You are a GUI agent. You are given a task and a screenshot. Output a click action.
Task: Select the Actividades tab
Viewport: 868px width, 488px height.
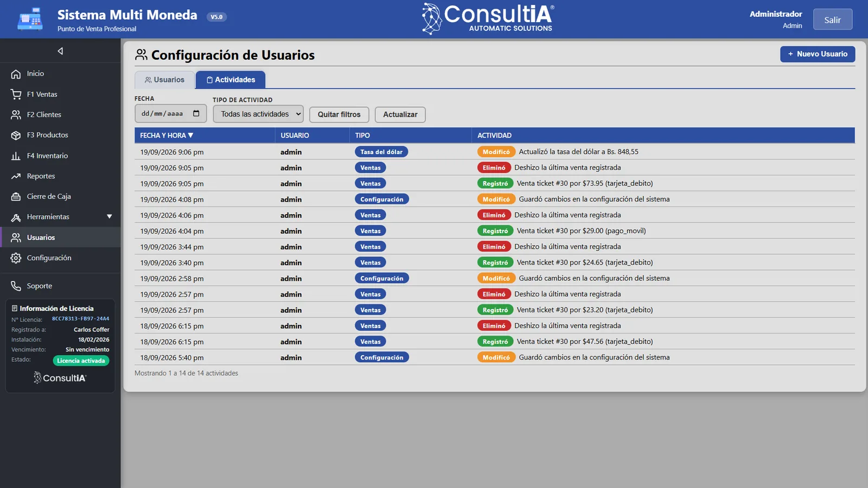(231, 80)
